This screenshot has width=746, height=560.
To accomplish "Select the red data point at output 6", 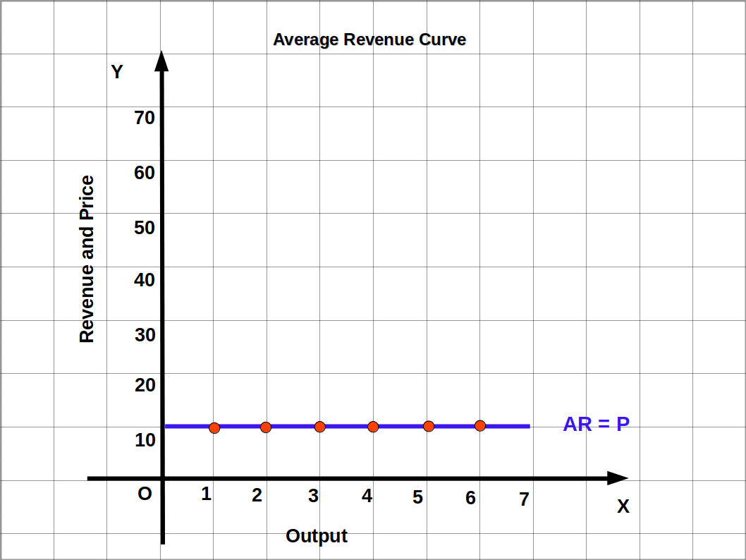I will pyautogui.click(x=480, y=425).
